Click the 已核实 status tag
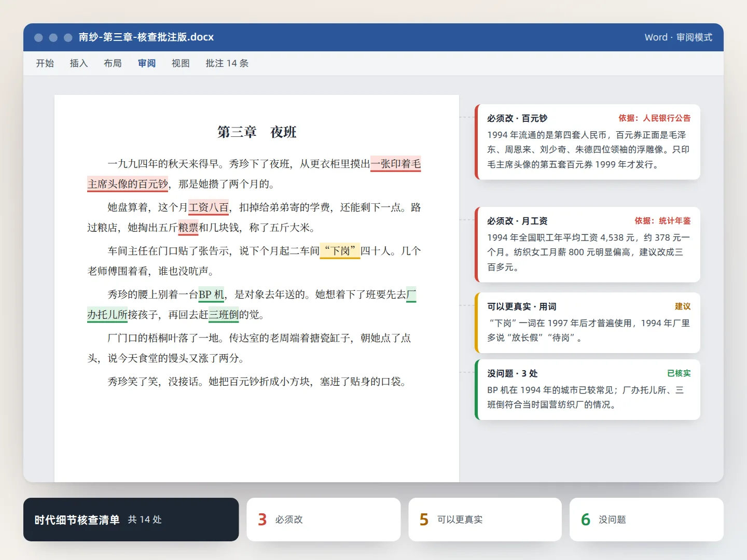The width and height of the screenshot is (747, 560). (x=679, y=373)
